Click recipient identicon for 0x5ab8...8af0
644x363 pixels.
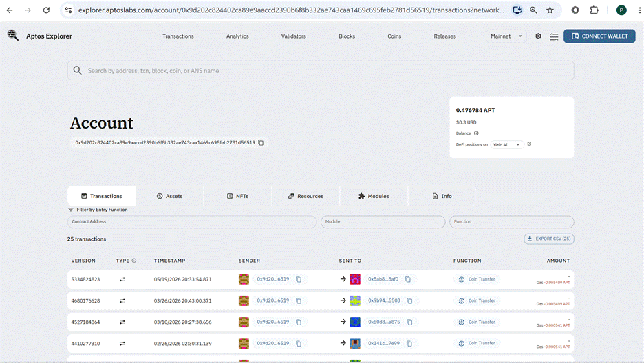(355, 279)
